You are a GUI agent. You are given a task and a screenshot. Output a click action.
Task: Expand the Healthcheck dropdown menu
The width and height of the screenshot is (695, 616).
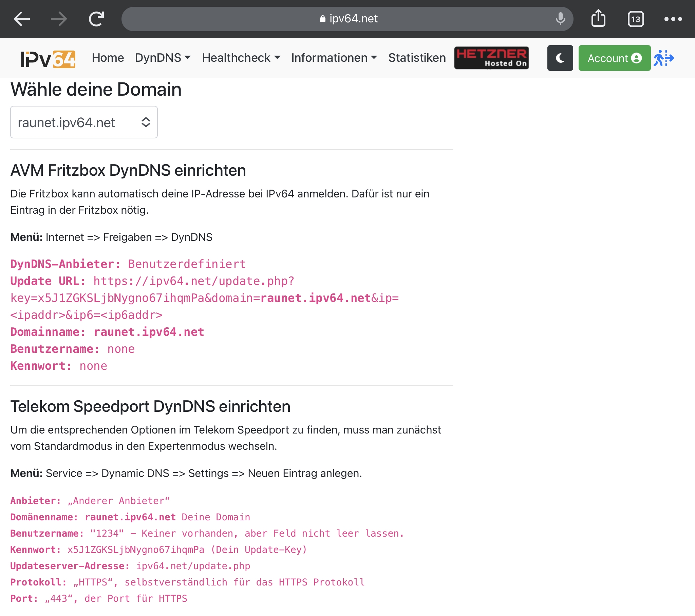[x=241, y=58]
